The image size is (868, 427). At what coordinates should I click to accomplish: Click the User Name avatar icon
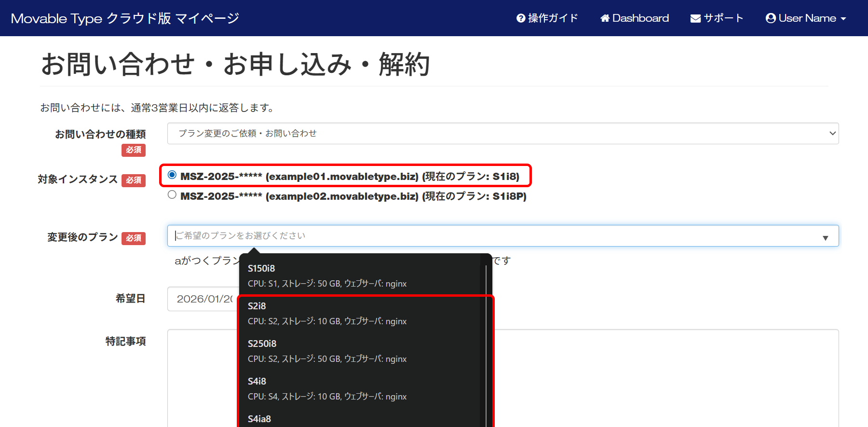tap(771, 18)
